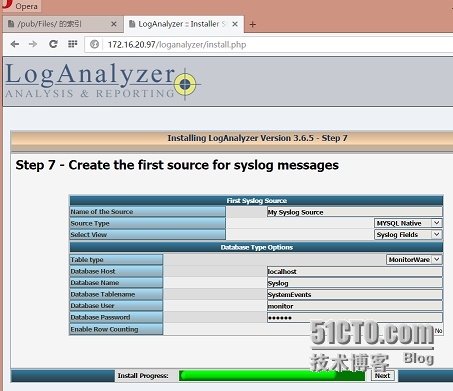Click the 'Enable Row Counting' label
Screen dimensions: 453x391
pyautogui.click(x=104, y=329)
